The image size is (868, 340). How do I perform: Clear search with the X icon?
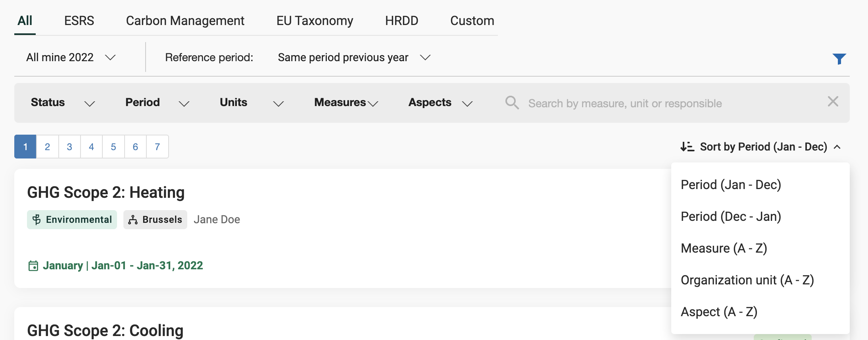[833, 102]
